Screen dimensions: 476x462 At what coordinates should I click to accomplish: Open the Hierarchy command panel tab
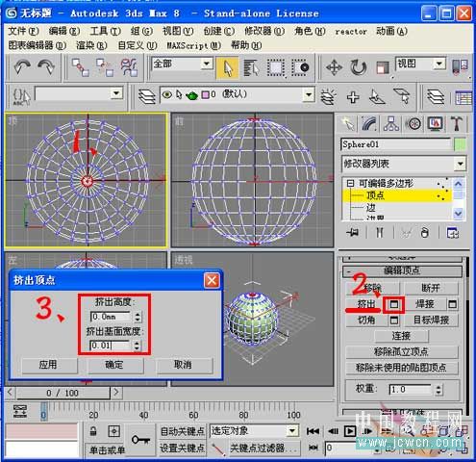click(x=391, y=124)
